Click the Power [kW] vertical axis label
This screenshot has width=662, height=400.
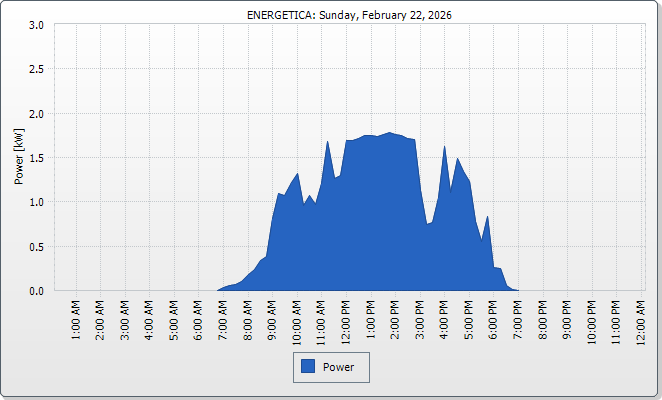pyautogui.click(x=18, y=157)
